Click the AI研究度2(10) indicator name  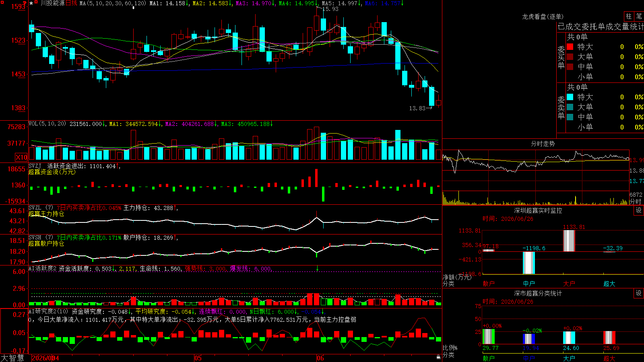click(x=48, y=311)
